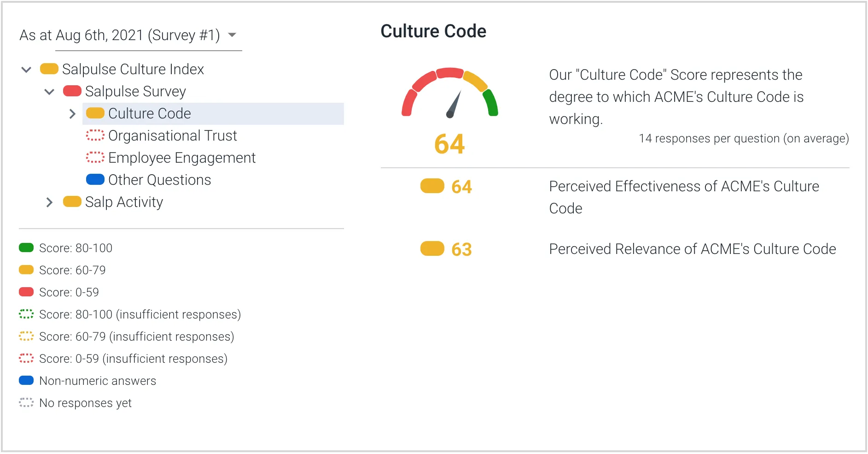
Task: Click yellow legend swatch Score 60-79
Action: [26, 270]
